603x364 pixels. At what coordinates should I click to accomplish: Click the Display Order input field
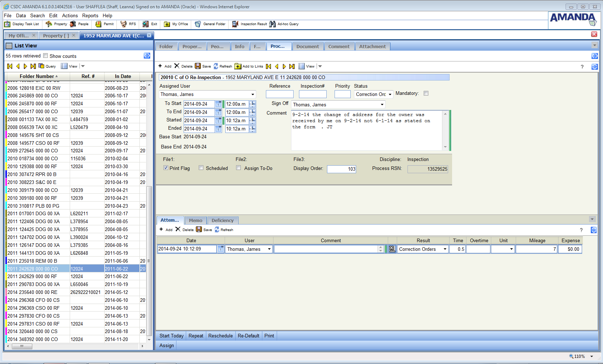click(x=341, y=169)
